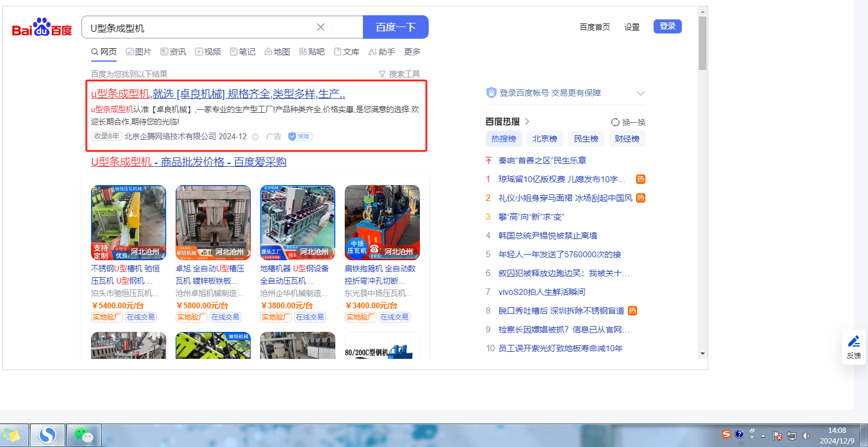Screen dimensions: 868x447
Task: Click the Sogou browser taskbar icon
Action: (x=47, y=435)
